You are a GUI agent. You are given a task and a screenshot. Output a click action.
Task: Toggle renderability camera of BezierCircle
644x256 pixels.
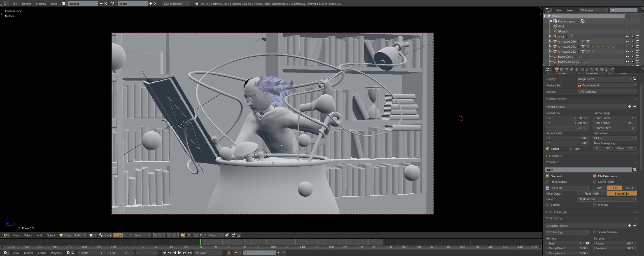637,57
